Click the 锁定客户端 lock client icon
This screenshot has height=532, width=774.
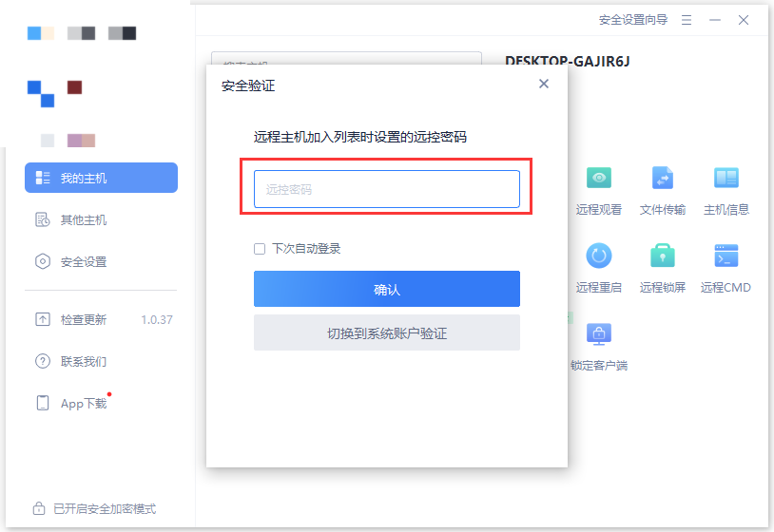click(599, 333)
